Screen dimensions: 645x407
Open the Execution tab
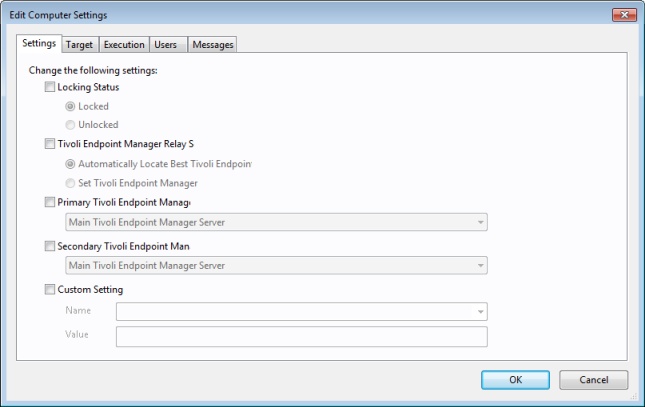click(123, 45)
